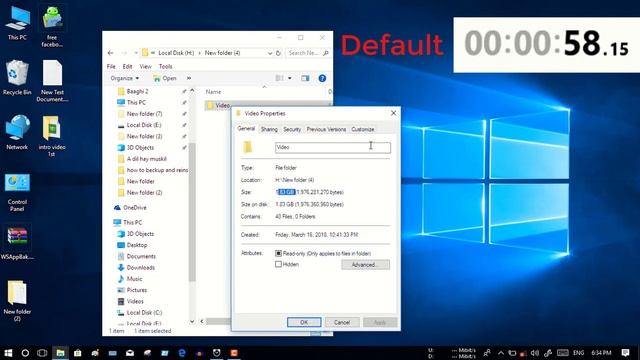
Task: Check the Hidden attribute checkbox
Action: [x=278, y=264]
